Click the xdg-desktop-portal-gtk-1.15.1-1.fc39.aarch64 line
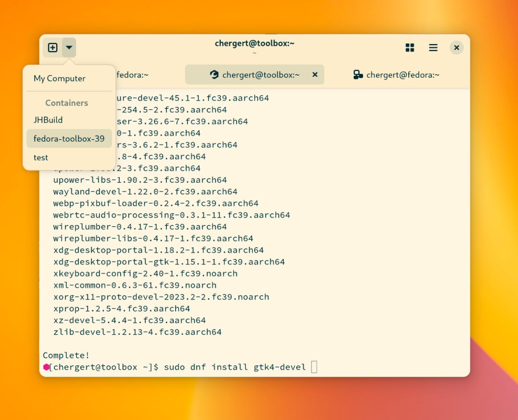The width and height of the screenshot is (518, 420). pyautogui.click(x=169, y=262)
